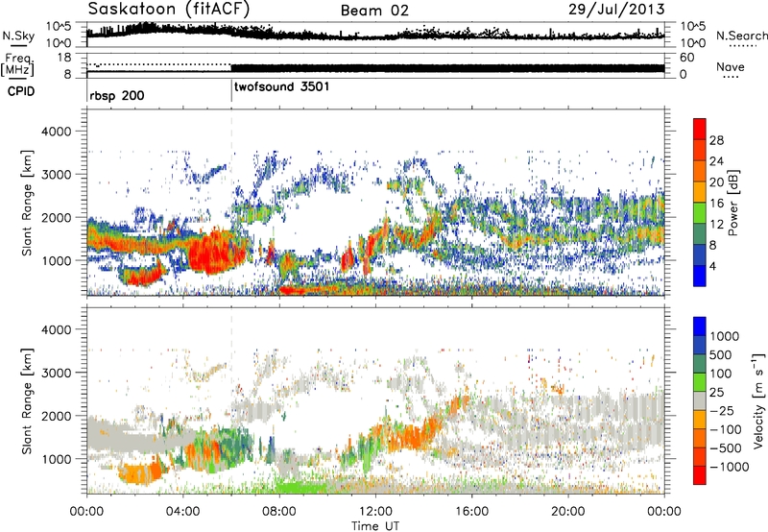Click the blue top segment of Velocity colorbar
This screenshot has width=768, height=532.
click(700, 326)
